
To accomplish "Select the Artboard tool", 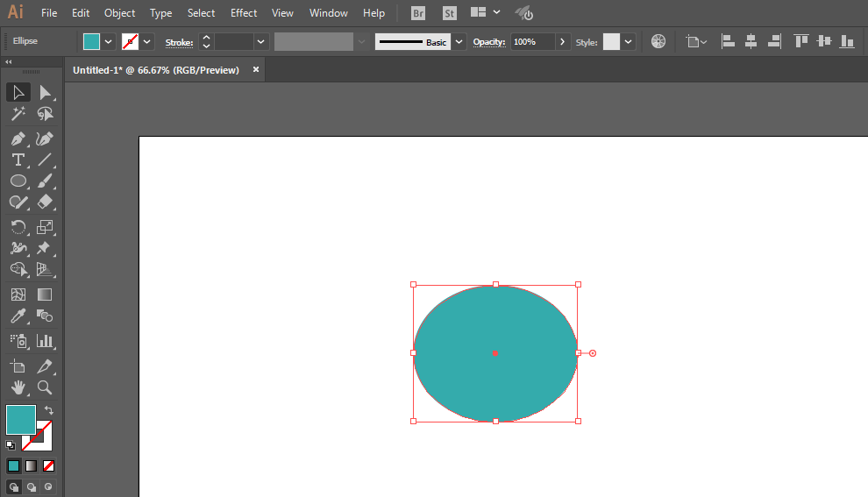I will point(18,366).
